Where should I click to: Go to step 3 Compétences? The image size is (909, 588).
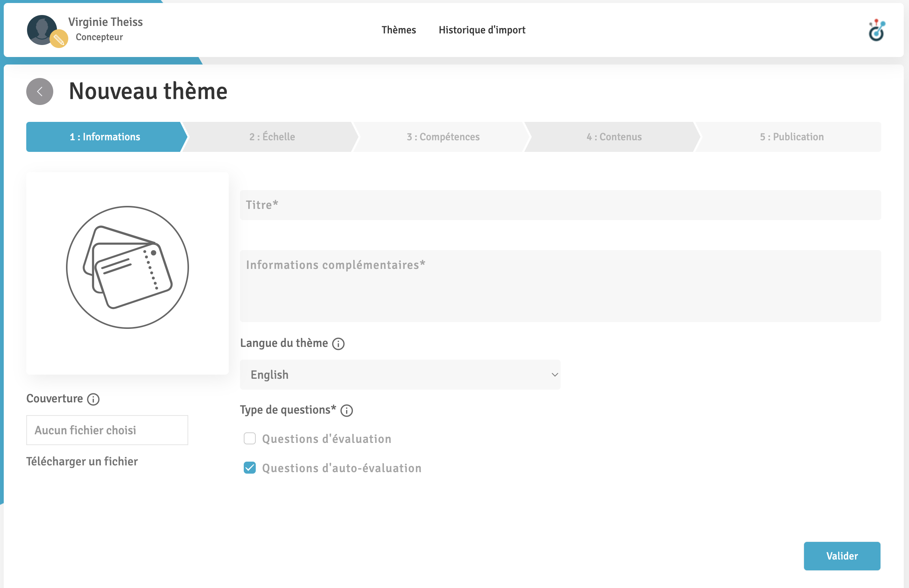[443, 137]
